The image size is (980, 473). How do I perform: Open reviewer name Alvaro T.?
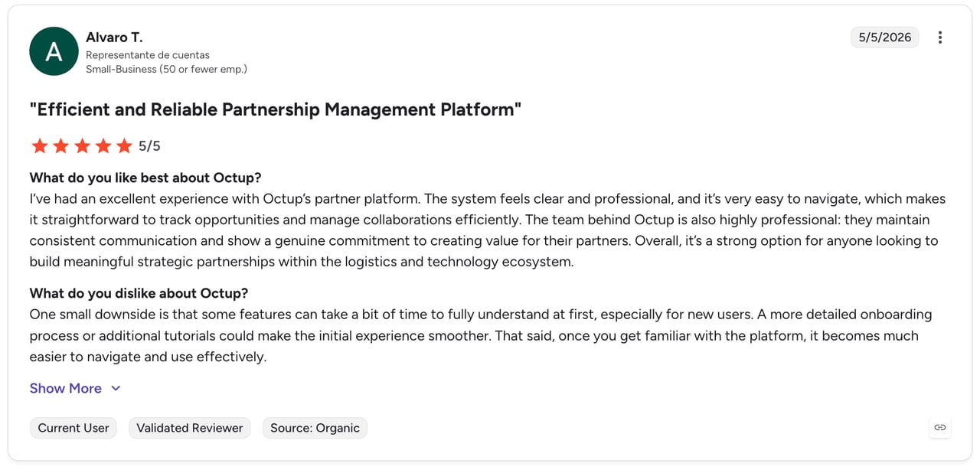pos(114,37)
